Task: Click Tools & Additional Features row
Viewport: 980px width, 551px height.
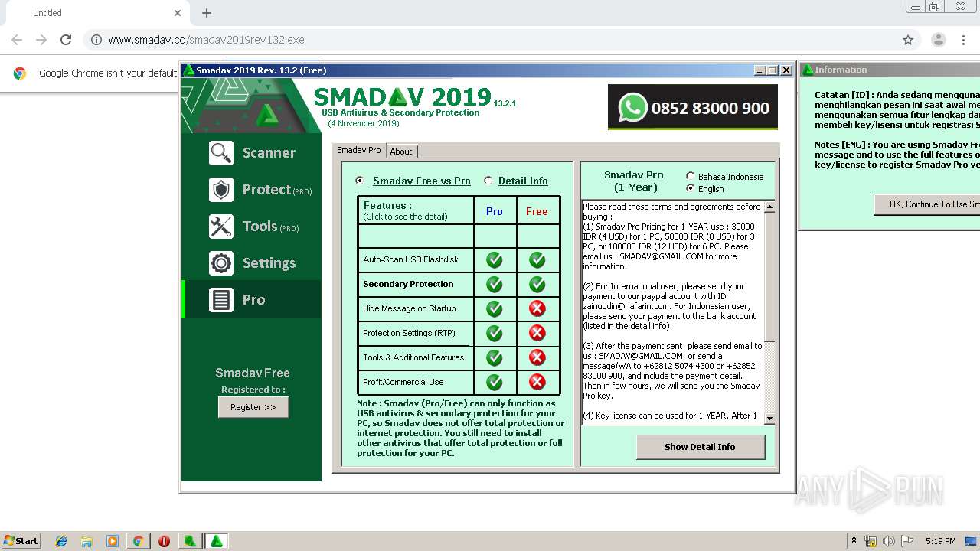Action: click(416, 357)
